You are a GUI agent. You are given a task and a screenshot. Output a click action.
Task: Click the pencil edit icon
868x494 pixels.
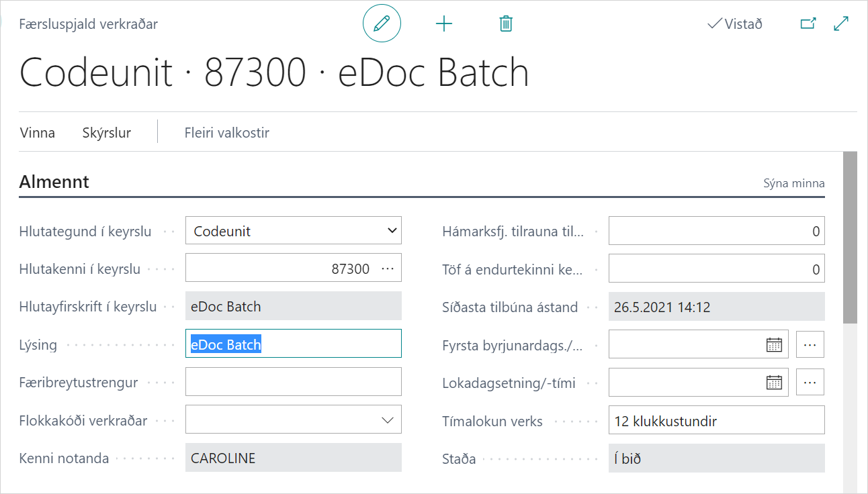[x=382, y=24]
